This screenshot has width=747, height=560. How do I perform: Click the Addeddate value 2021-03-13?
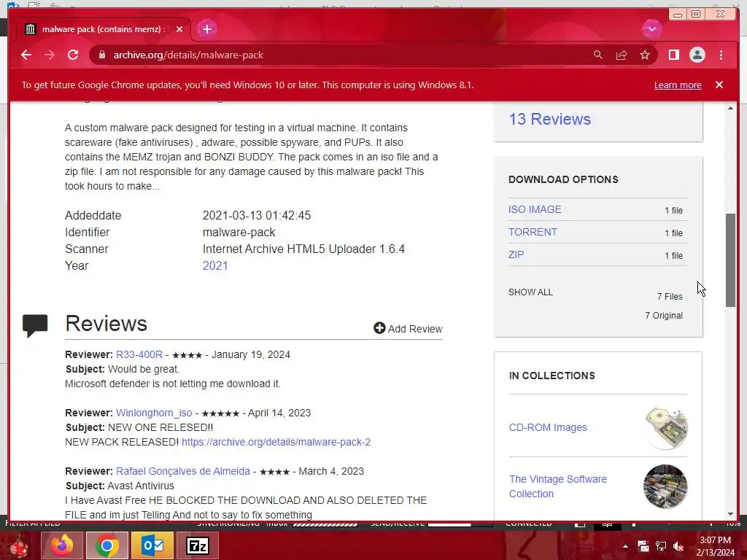256,215
